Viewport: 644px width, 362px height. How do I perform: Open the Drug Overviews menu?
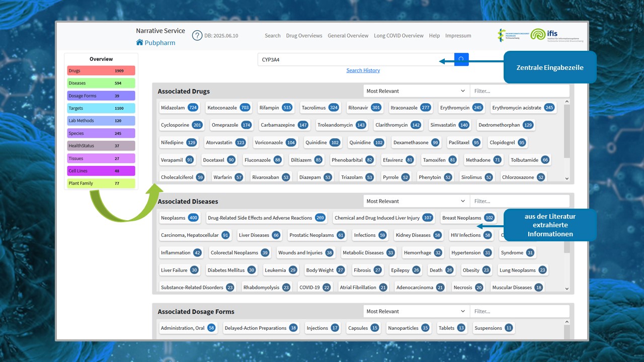(304, 36)
